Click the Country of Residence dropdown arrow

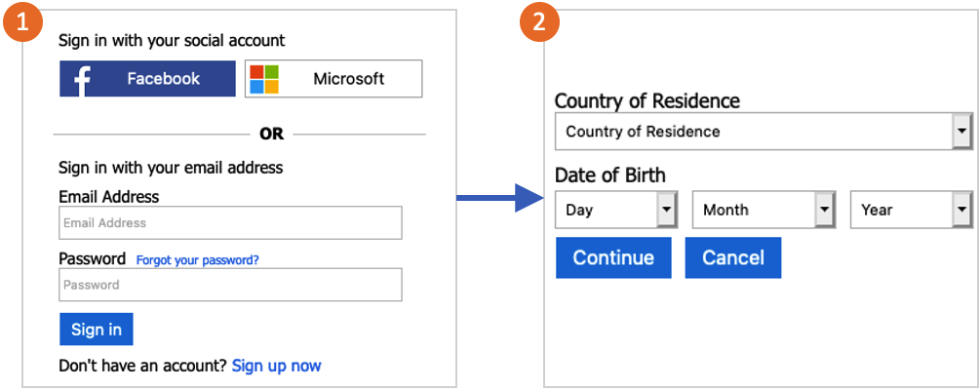[961, 132]
